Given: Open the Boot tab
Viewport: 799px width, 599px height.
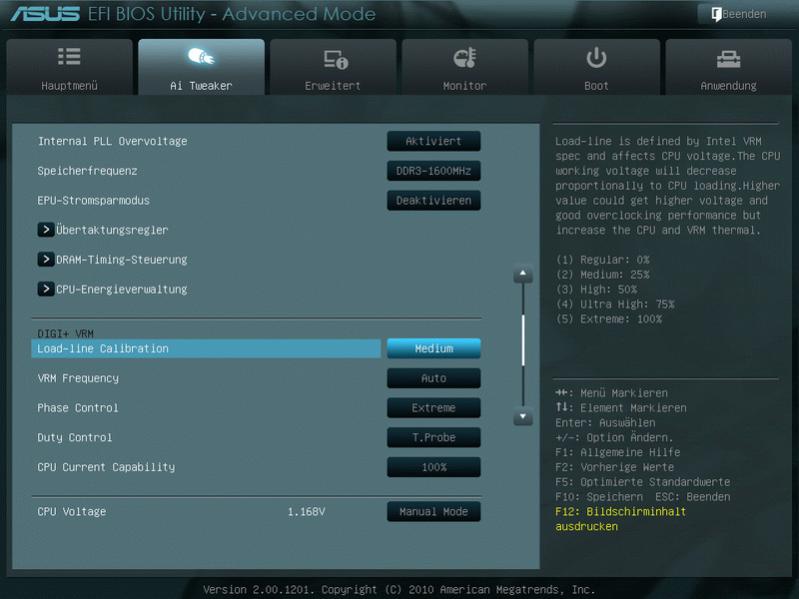Looking at the screenshot, I should (596, 67).
